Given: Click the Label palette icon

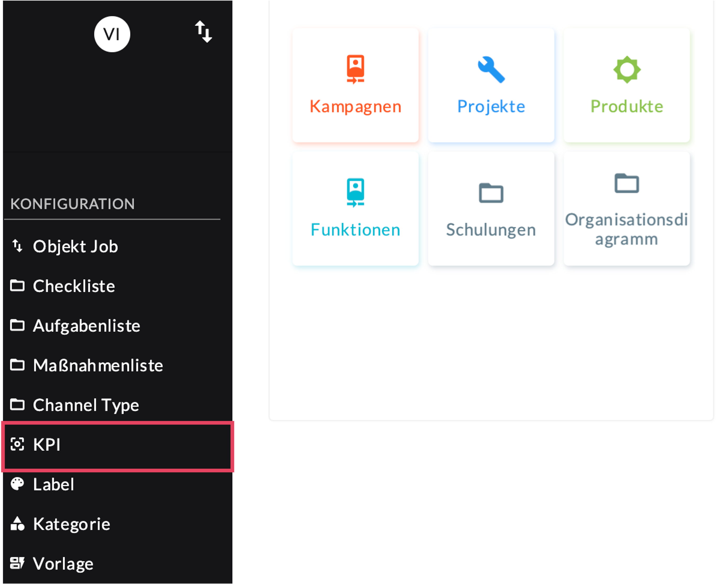Looking at the screenshot, I should click(x=17, y=484).
